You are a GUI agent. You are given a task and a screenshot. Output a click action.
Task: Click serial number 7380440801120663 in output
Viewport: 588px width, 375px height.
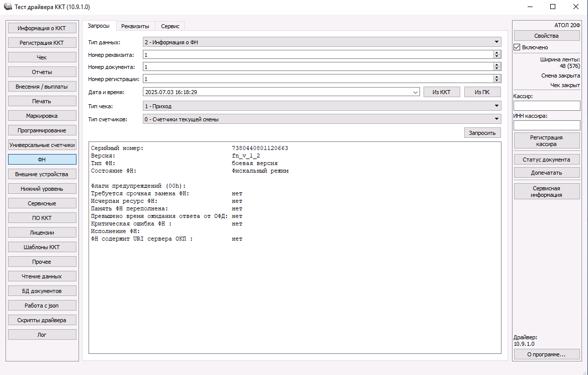pos(260,148)
